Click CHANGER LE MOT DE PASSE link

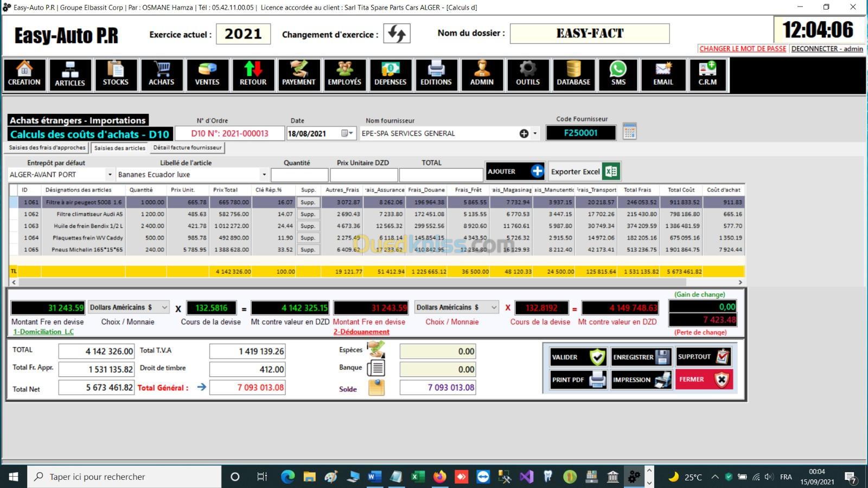pyautogui.click(x=742, y=49)
